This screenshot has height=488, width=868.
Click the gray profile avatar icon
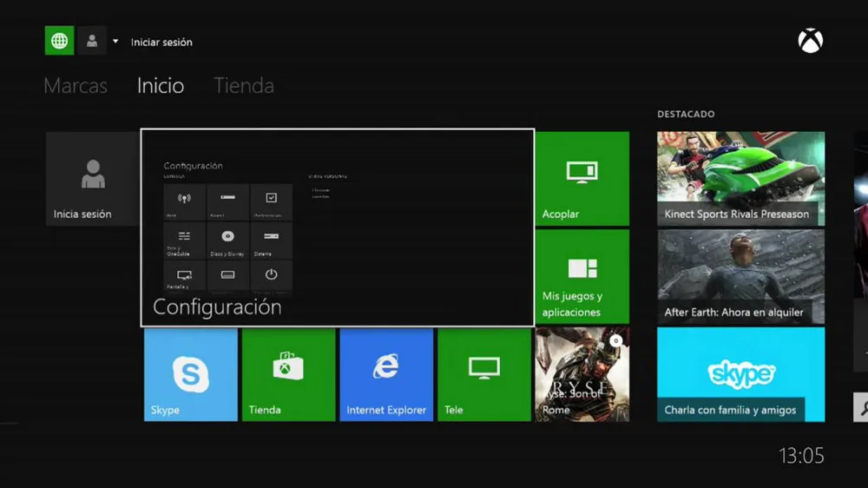(x=92, y=41)
